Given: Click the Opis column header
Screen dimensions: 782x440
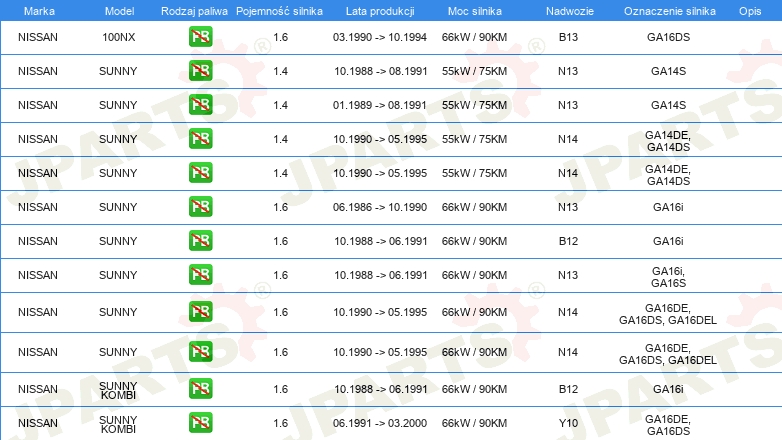Looking at the screenshot, I should (750, 11).
